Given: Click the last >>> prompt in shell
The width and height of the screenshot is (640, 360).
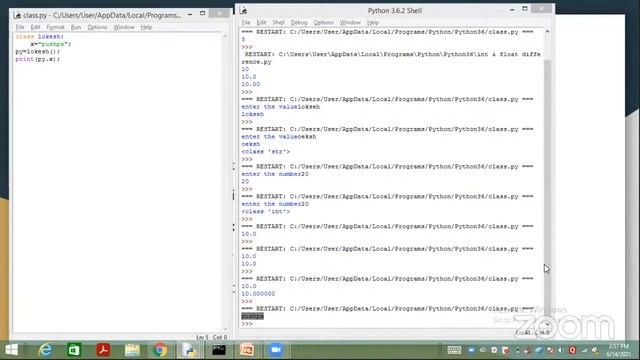Looking at the screenshot, I should (x=247, y=324).
